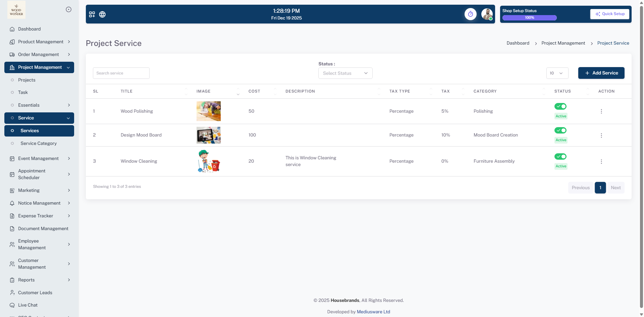
Task: Click the globe icon in top header
Action: [102, 14]
